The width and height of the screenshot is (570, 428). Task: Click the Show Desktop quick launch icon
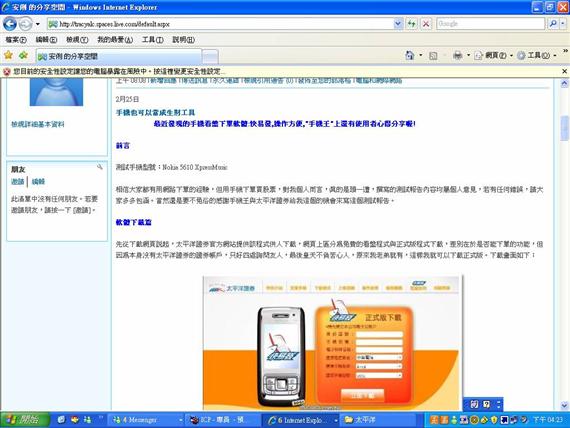61,420
